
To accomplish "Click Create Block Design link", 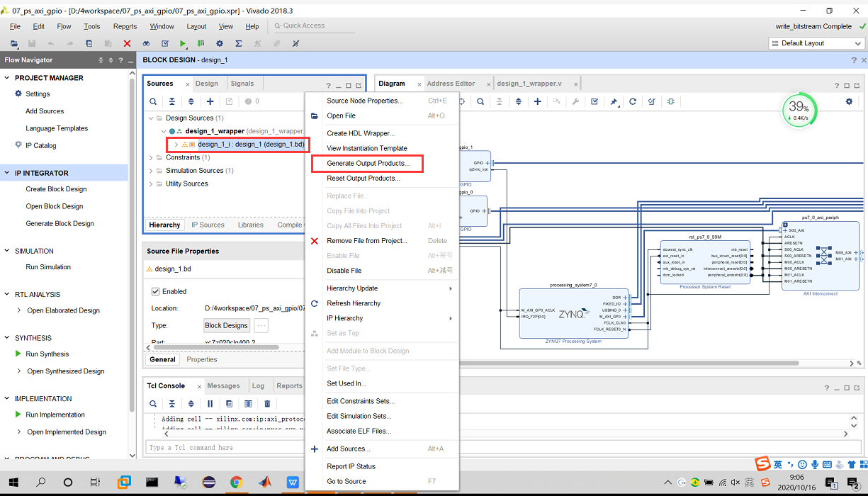I will click(56, 189).
